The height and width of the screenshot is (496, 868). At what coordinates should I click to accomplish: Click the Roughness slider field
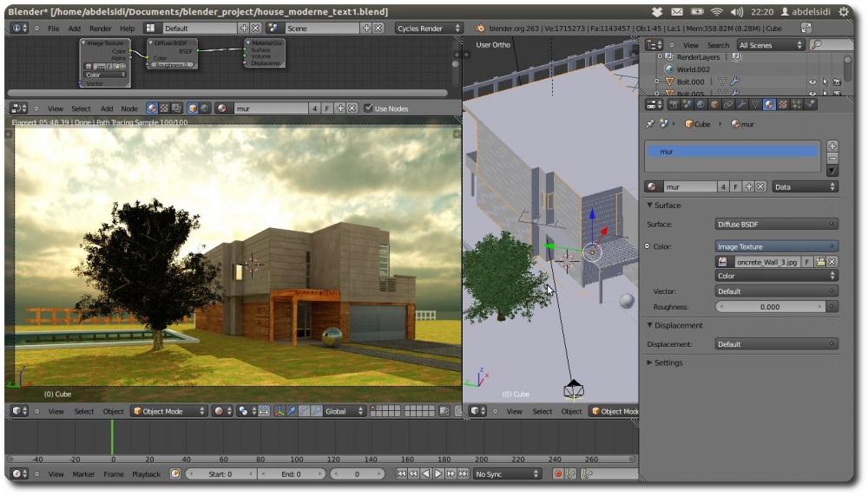pyautogui.click(x=770, y=307)
